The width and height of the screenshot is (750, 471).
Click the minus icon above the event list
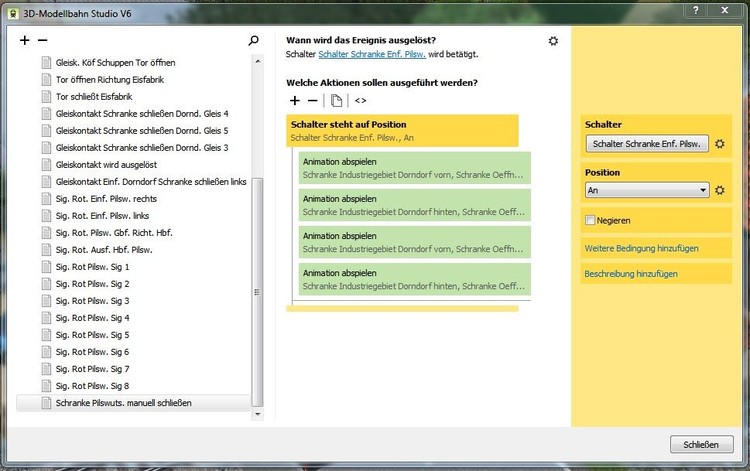click(x=42, y=41)
